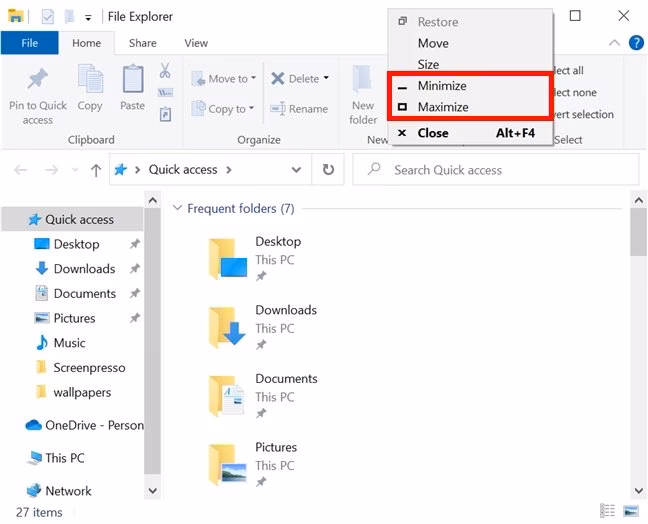Select Downloads in the navigation pane
648x524 pixels.
coord(84,268)
